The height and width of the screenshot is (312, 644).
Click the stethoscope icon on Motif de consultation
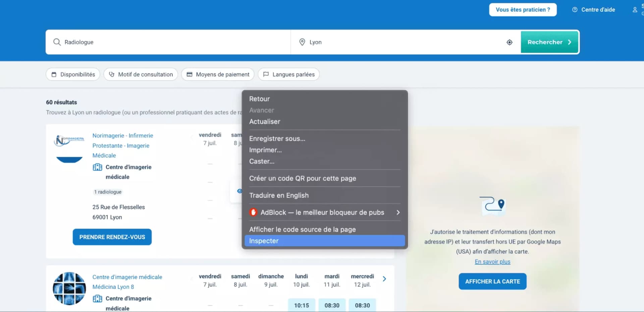(x=112, y=74)
